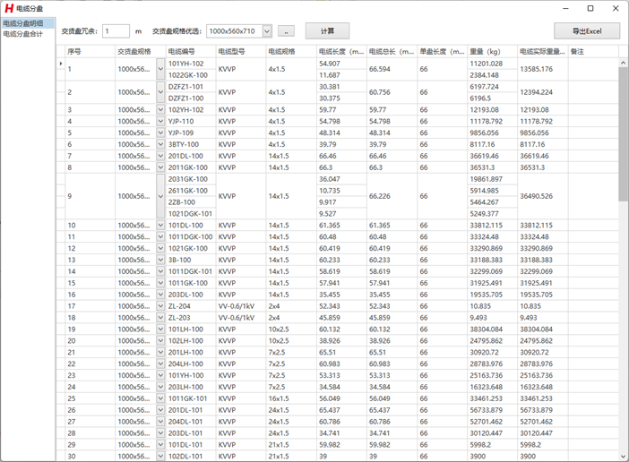The image size is (629, 462).
Task: Switch to 电缆分盘合计 in the left panel
Action: [x=23, y=33]
